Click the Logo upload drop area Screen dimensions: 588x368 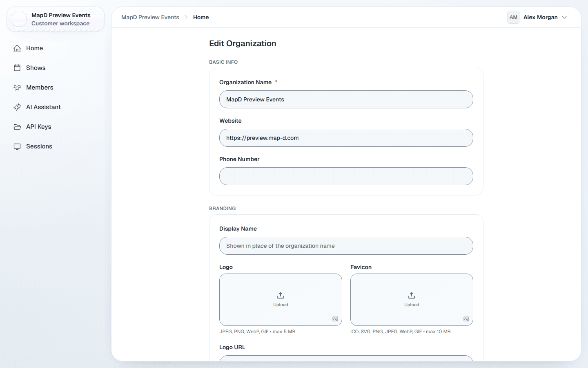281,300
